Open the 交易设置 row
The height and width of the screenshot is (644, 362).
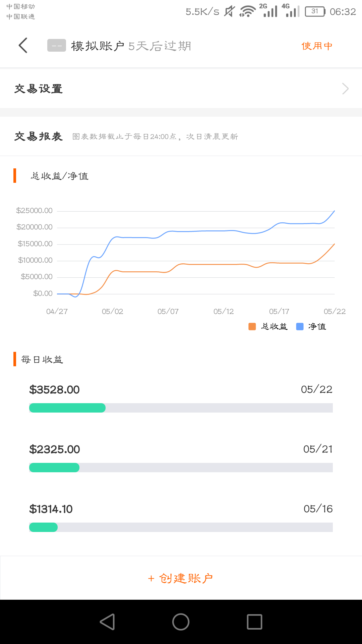[181, 89]
